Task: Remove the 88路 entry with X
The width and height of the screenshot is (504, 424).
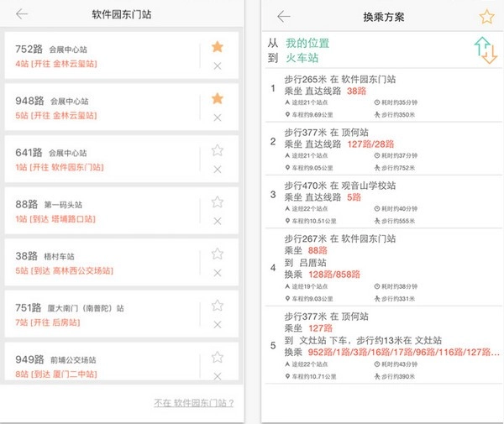Action: 218,221
